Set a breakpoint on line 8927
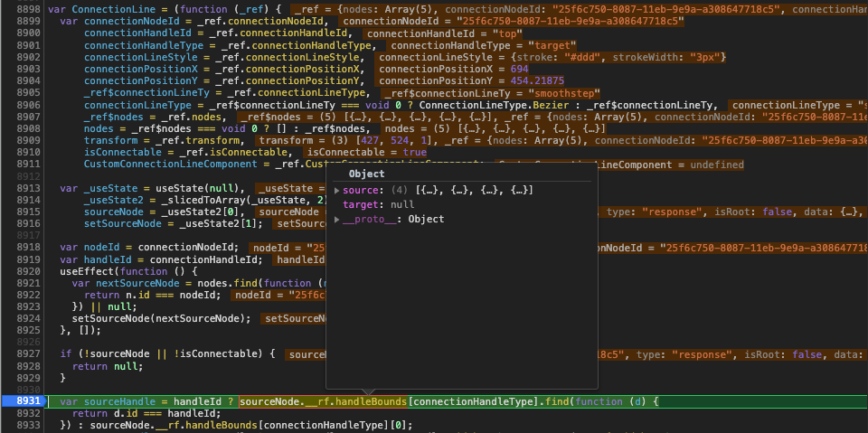Viewport: 868px width, 433px height. click(28, 354)
